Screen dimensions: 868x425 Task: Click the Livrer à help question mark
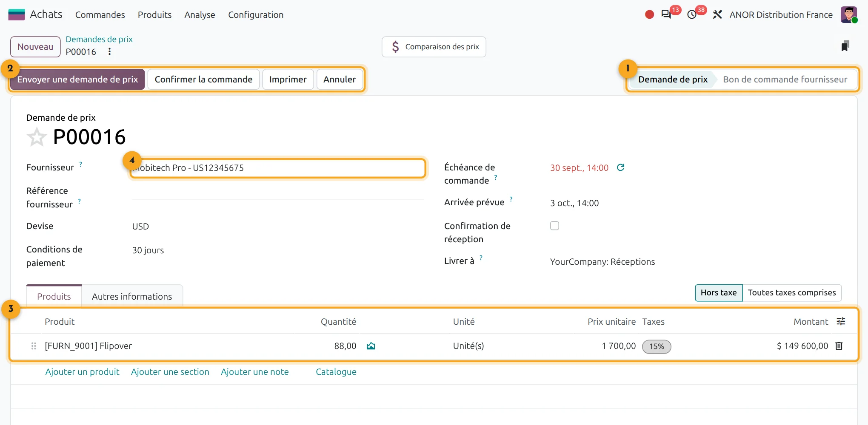click(x=481, y=258)
